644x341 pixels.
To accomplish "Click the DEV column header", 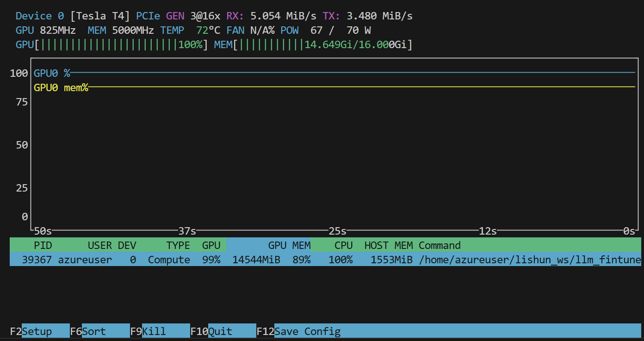I will coord(127,245).
